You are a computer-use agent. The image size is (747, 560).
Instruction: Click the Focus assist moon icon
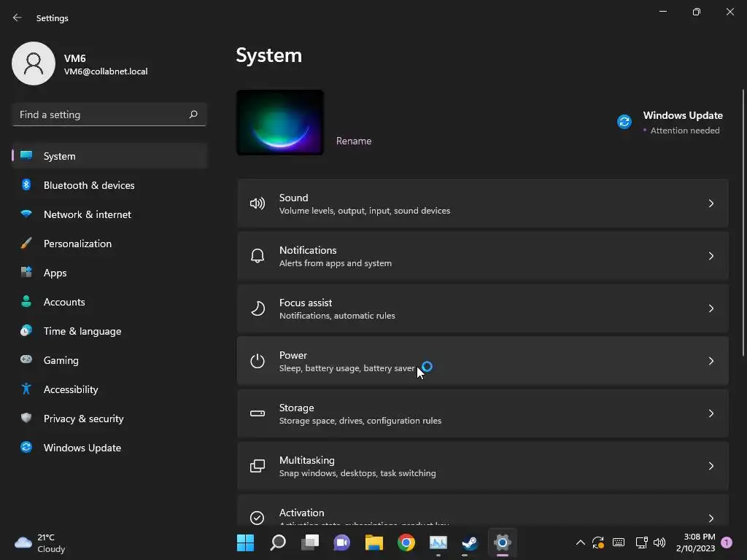tap(258, 308)
